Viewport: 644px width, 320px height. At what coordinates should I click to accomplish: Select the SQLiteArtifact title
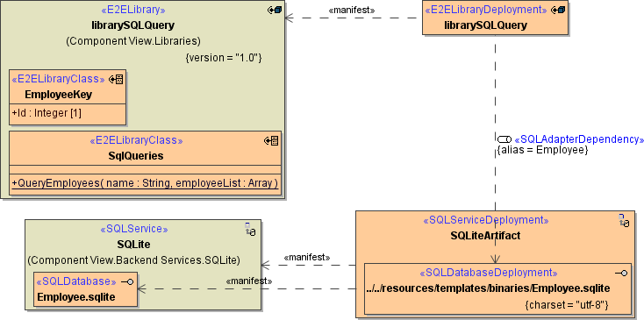click(485, 236)
